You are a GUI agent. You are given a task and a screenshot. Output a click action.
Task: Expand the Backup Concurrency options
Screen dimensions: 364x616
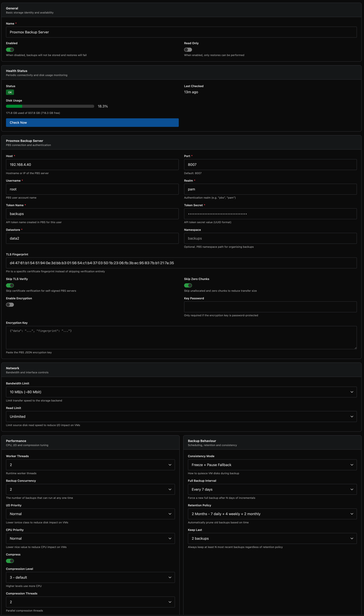pyautogui.click(x=90, y=489)
